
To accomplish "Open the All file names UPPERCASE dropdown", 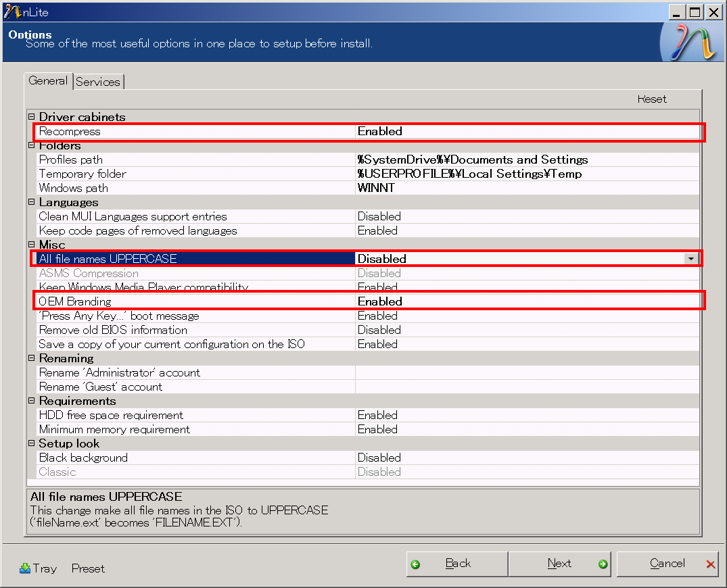I will (690, 258).
